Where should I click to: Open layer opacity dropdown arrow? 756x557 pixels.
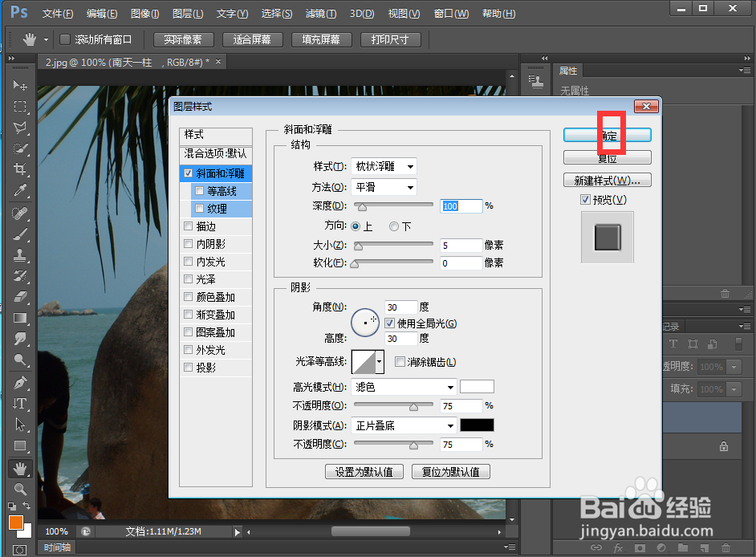pos(734,367)
